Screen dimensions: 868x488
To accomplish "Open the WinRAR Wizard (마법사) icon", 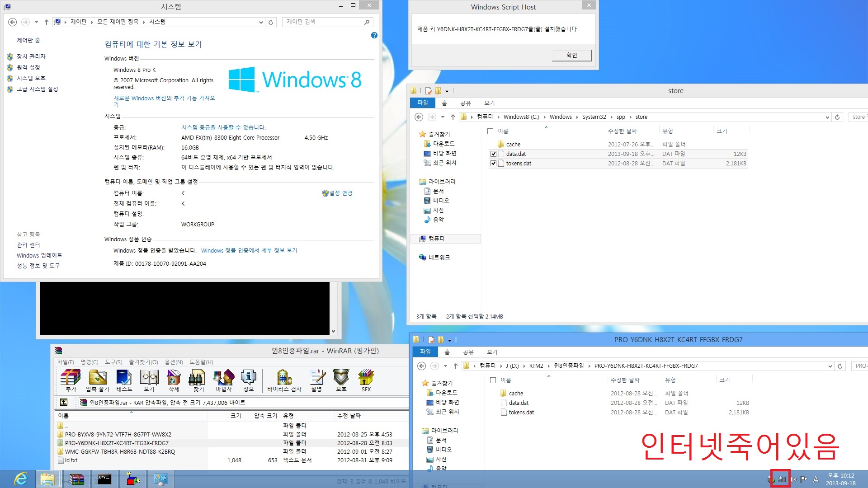I will click(x=223, y=380).
